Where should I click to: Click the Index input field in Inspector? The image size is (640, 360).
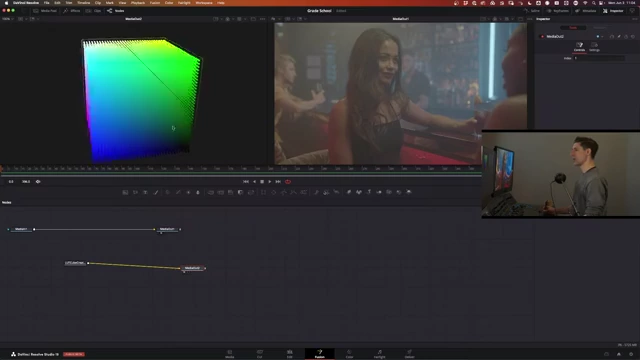(x=599, y=58)
